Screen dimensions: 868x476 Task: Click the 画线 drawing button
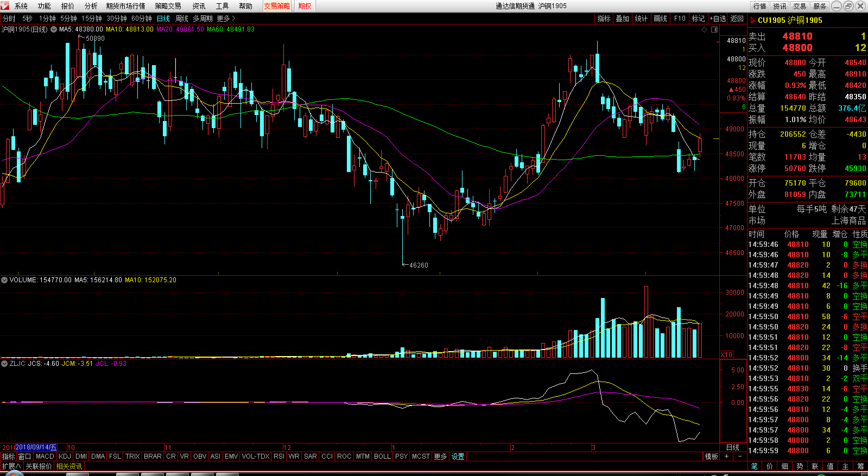[x=661, y=18]
